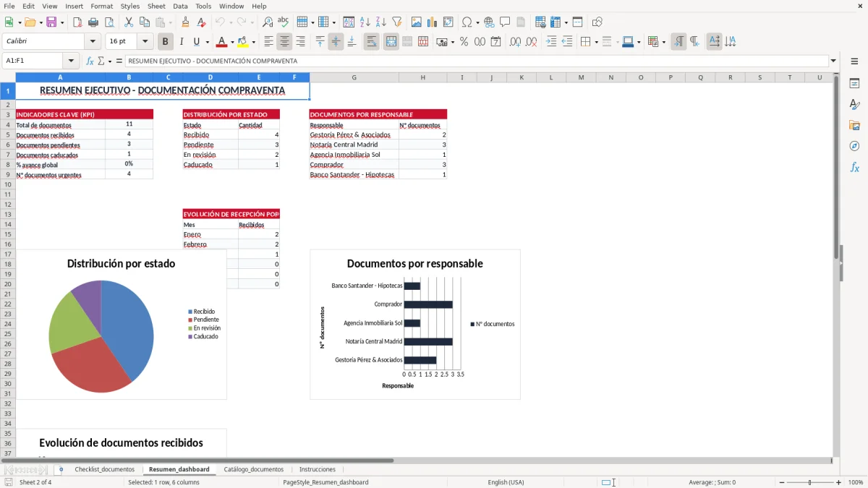Open font color dropdown arrow
The height and width of the screenshot is (488, 868).
coord(232,42)
